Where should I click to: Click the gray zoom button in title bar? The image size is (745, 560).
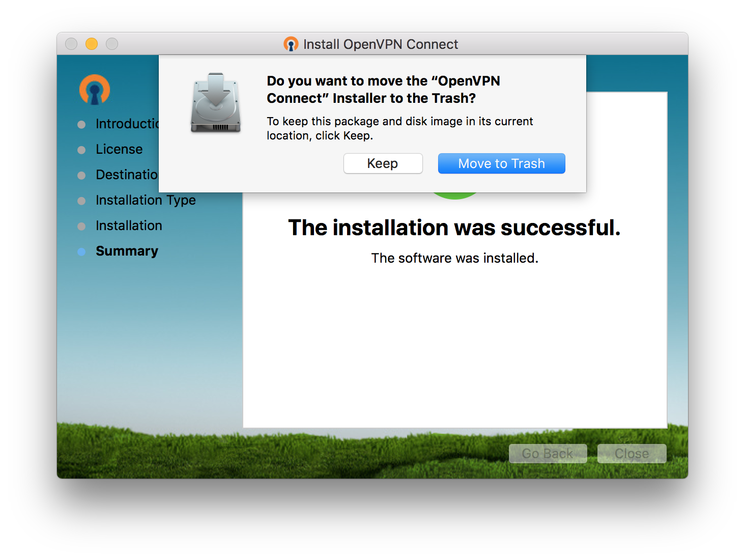112,44
